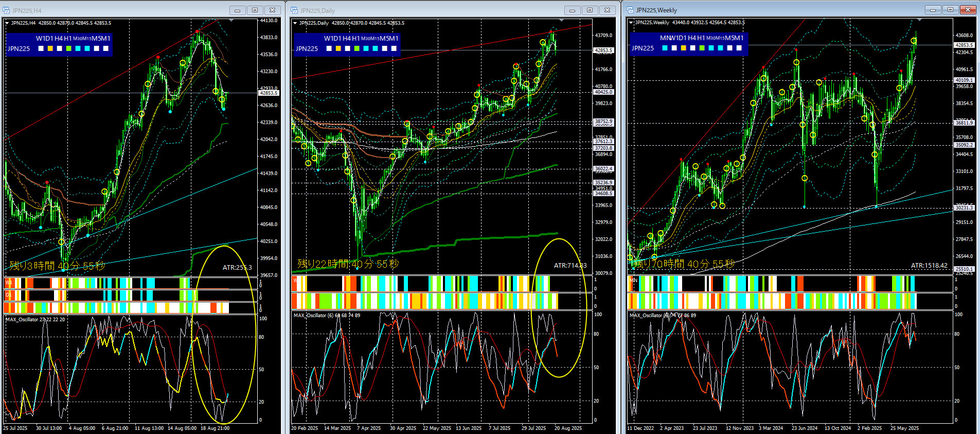This screenshot has width=980, height=434.
Task: Click the first white W1 square in the Daily chart panel
Action: [x=329, y=48]
